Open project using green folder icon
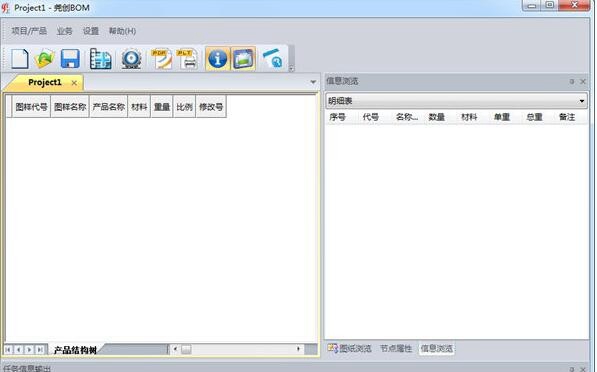597x372 pixels. tap(45, 59)
